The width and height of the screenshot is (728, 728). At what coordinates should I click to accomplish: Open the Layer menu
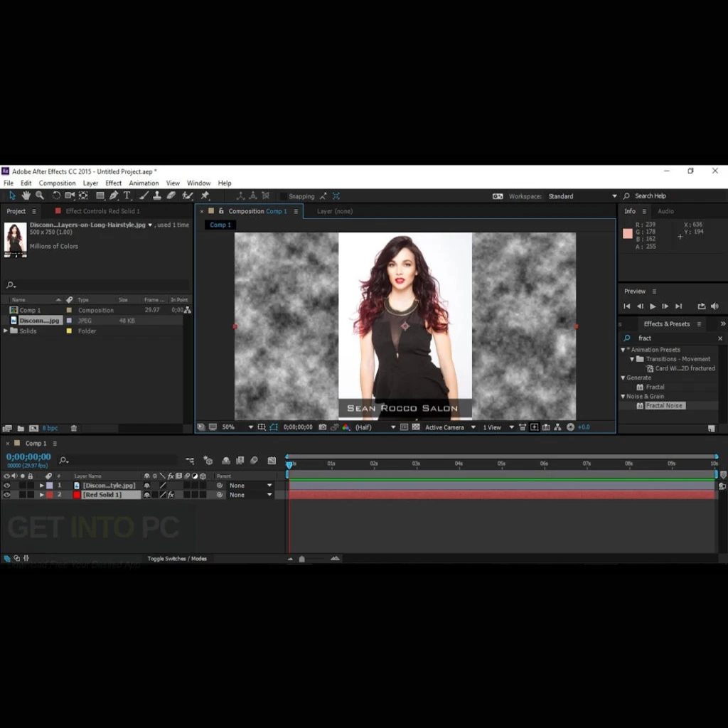pyautogui.click(x=90, y=183)
